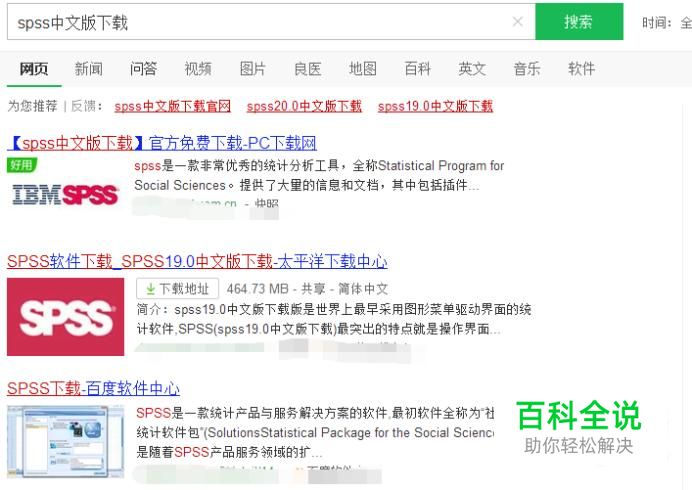Switch to the 百科 tab
Screen dimensions: 692x490
click(417, 69)
